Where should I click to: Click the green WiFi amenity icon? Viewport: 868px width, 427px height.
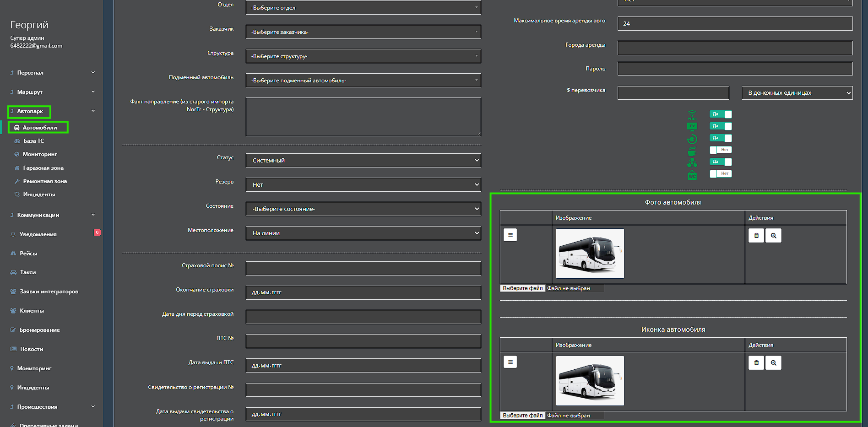click(692, 115)
